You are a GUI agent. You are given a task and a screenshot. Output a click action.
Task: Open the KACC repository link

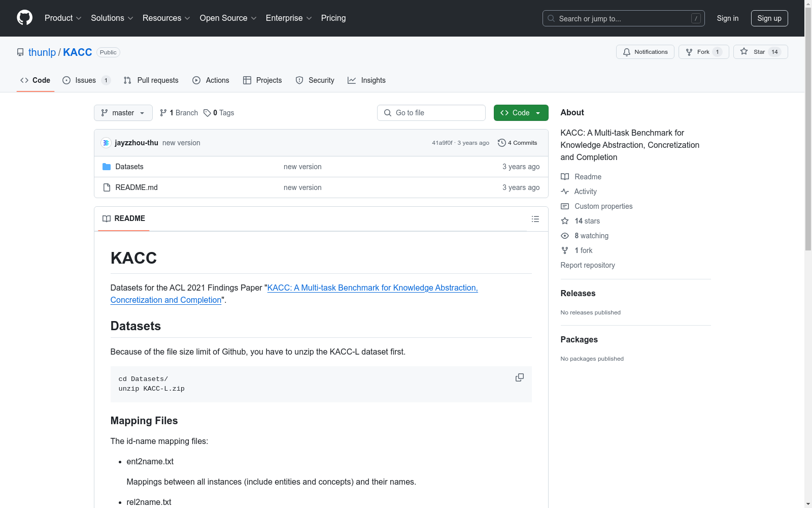tap(78, 52)
